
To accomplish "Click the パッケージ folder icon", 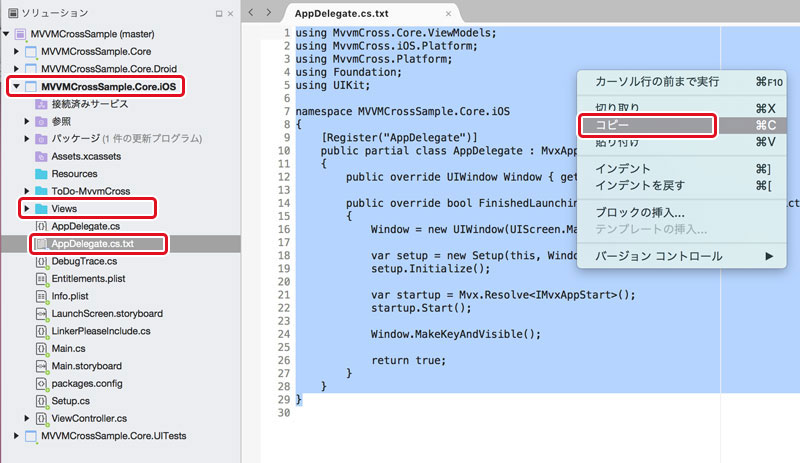I will [41, 139].
